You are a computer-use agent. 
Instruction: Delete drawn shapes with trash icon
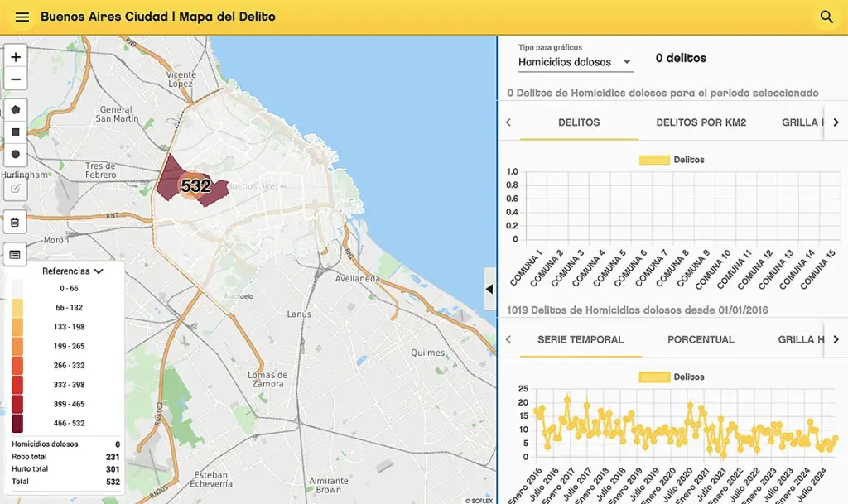pos(16,223)
